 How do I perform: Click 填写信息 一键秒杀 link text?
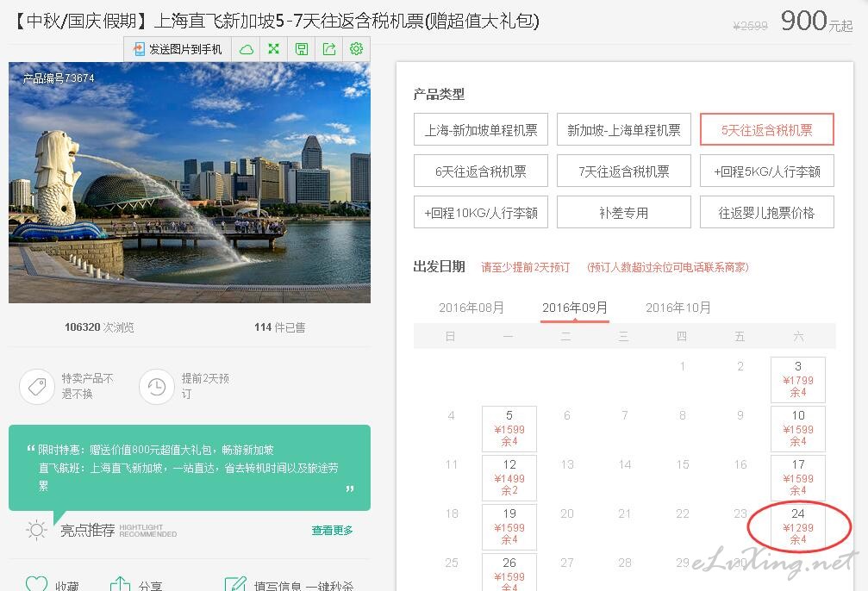(303, 586)
